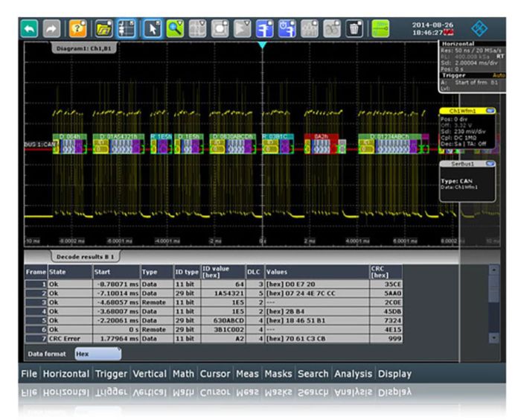The width and height of the screenshot is (521, 420).
Task: Open the Display menu
Action: tap(394, 374)
